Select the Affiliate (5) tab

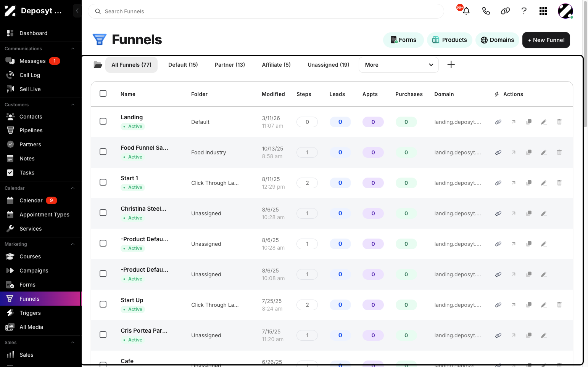[x=276, y=65]
